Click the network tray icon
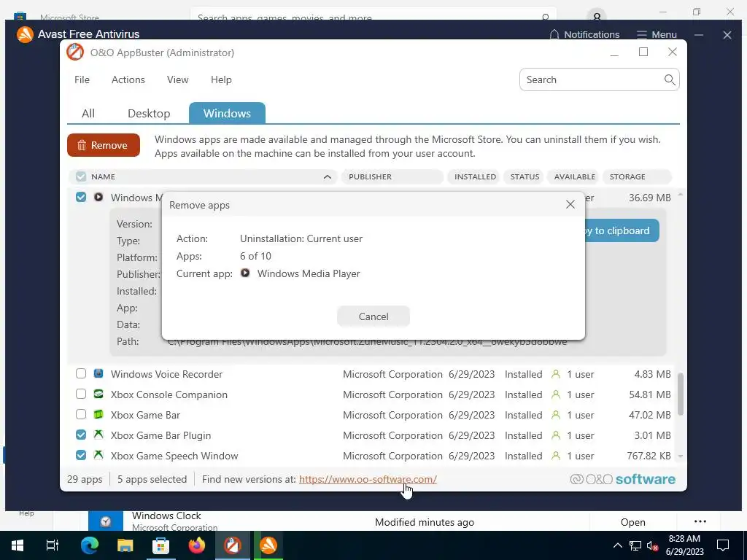Image resolution: width=747 pixels, height=560 pixels. point(635,545)
